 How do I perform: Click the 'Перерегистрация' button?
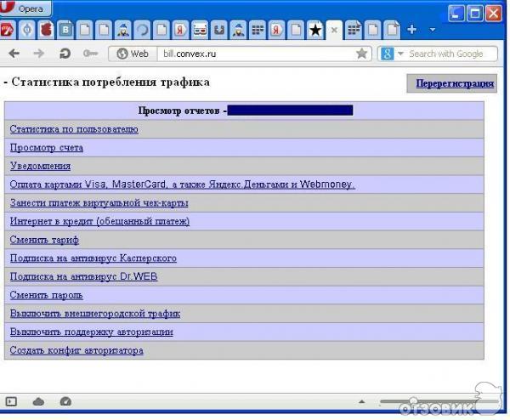(x=455, y=83)
